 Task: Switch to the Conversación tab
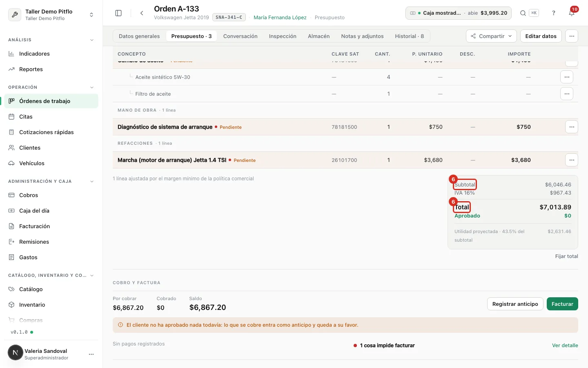(240, 36)
